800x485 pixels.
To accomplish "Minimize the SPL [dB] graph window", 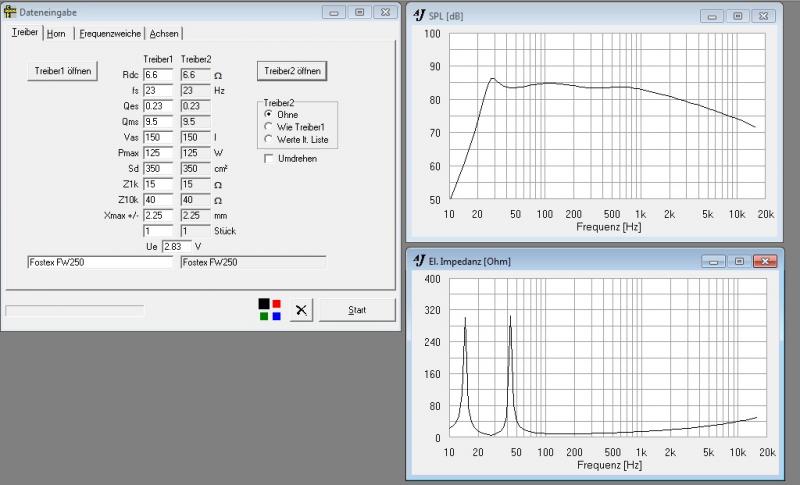I will coord(713,17).
